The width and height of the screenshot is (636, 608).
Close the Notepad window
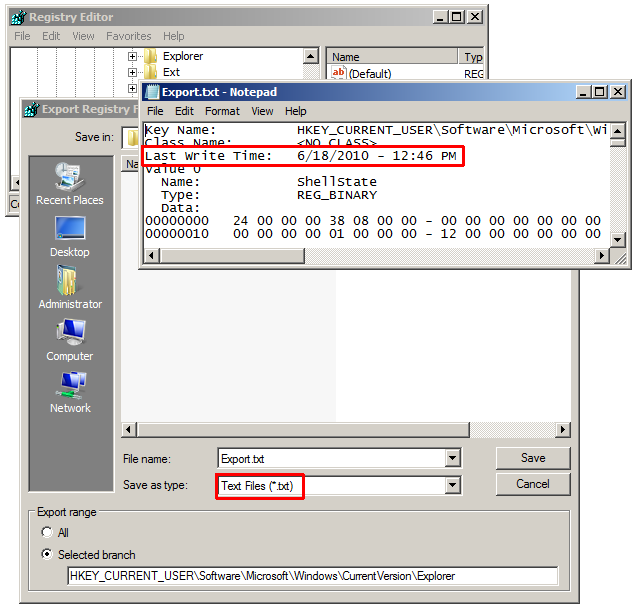618,92
